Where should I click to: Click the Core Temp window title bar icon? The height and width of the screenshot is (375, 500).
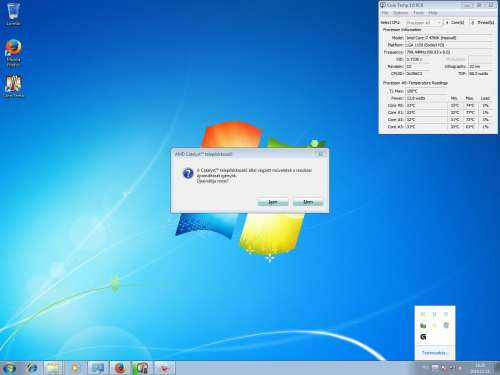click(383, 5)
